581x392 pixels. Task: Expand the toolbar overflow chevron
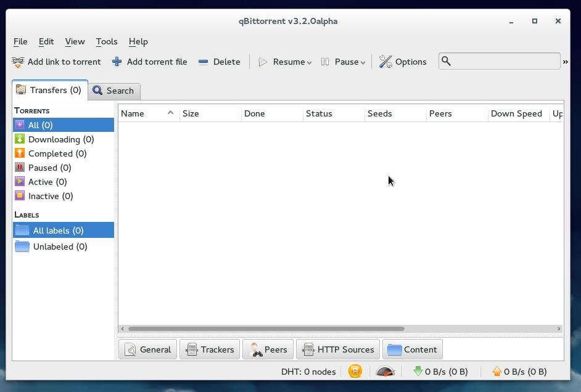(565, 62)
